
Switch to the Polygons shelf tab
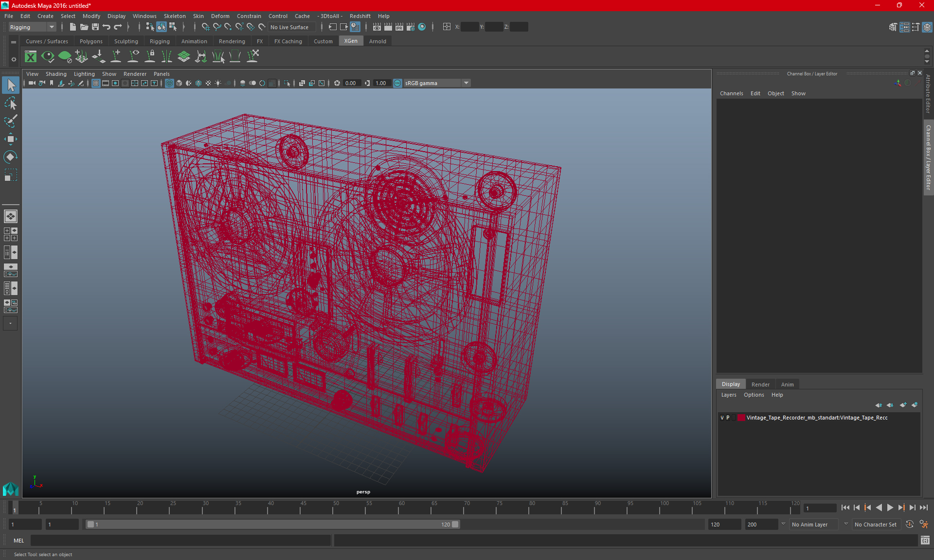[x=91, y=41]
